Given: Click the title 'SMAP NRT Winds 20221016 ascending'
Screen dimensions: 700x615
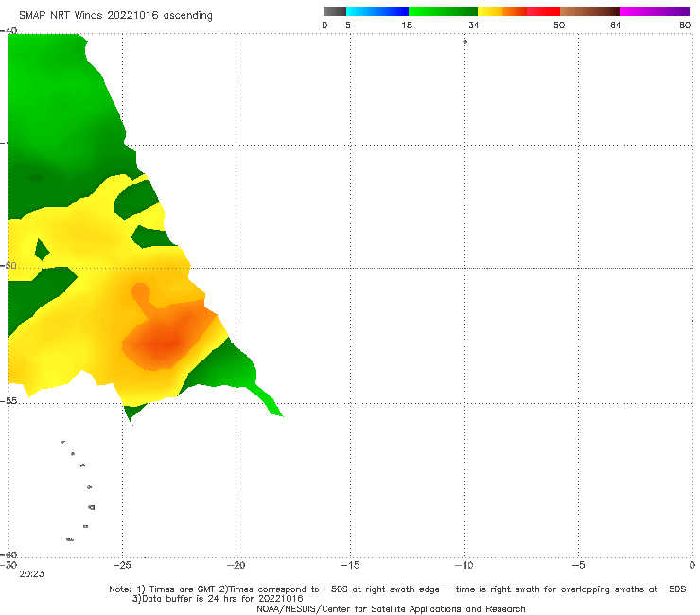Looking at the screenshot, I should (x=115, y=15).
